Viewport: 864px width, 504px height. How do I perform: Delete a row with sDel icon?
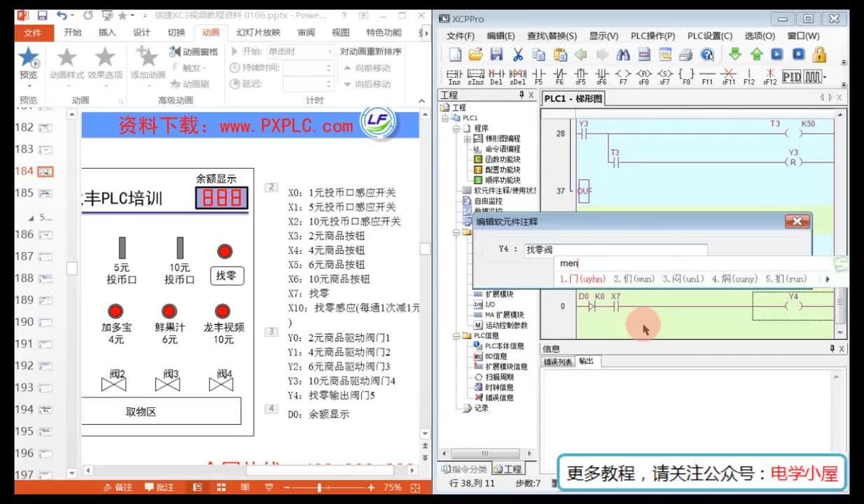(x=518, y=76)
